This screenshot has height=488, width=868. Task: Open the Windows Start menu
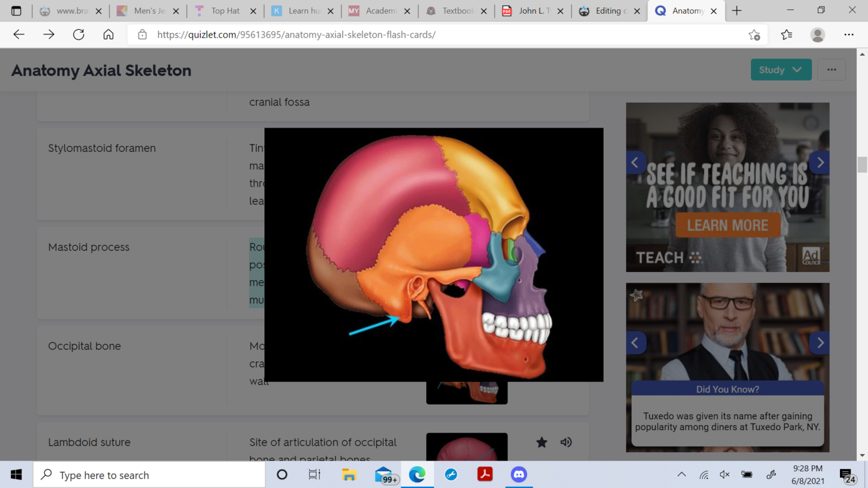pos(16,475)
